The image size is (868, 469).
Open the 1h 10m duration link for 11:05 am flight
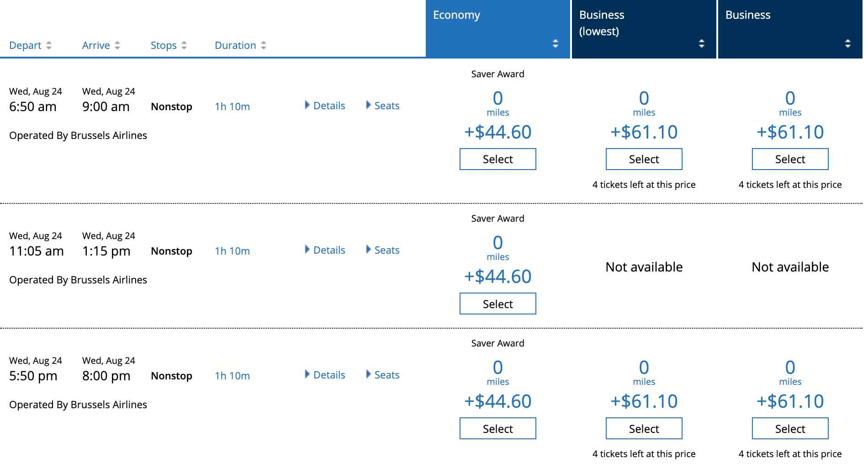[232, 250]
